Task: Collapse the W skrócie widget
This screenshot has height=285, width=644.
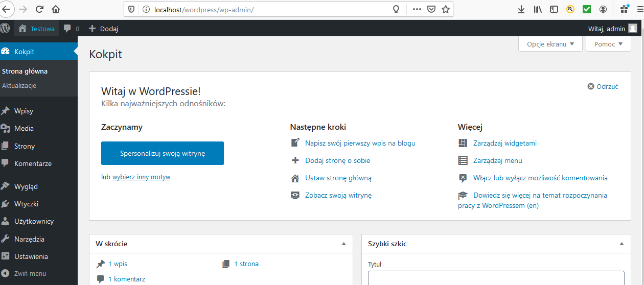Action: [x=344, y=244]
